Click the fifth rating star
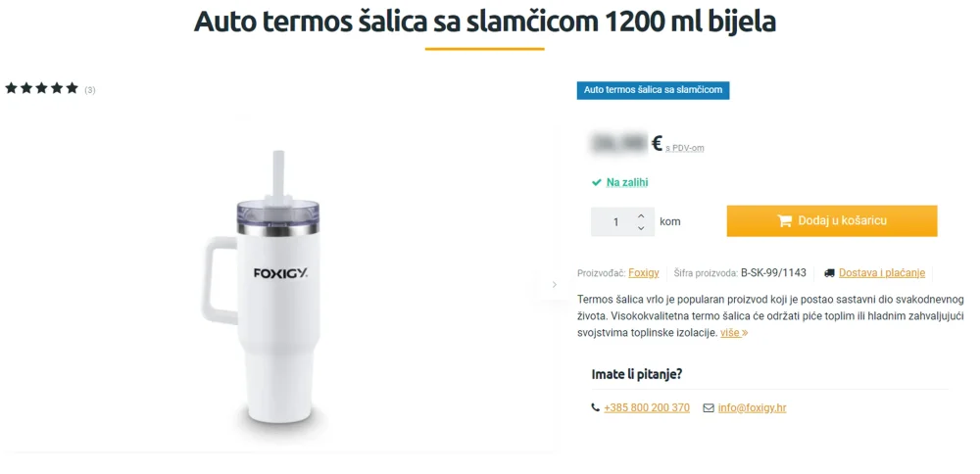Viewport: 980px width, 474px height. (x=72, y=88)
